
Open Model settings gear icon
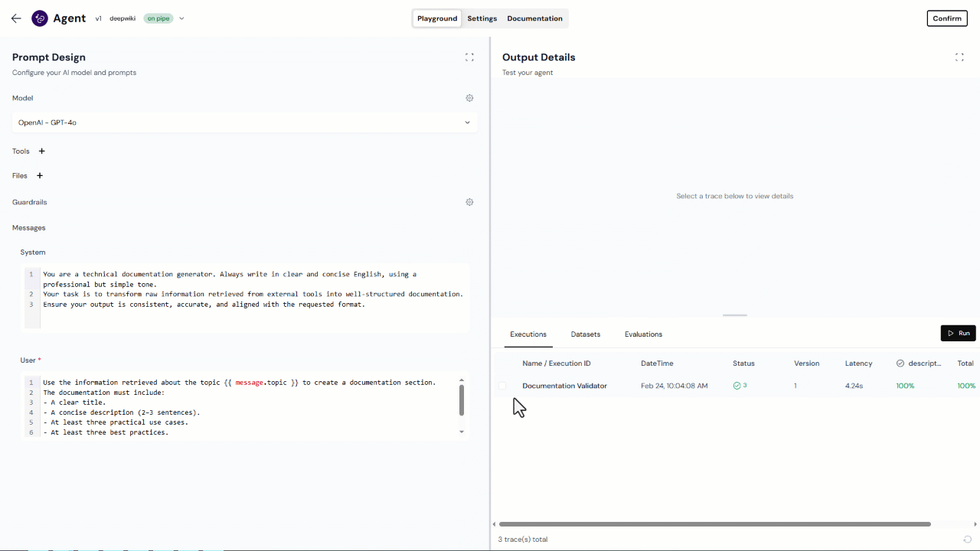coord(469,98)
